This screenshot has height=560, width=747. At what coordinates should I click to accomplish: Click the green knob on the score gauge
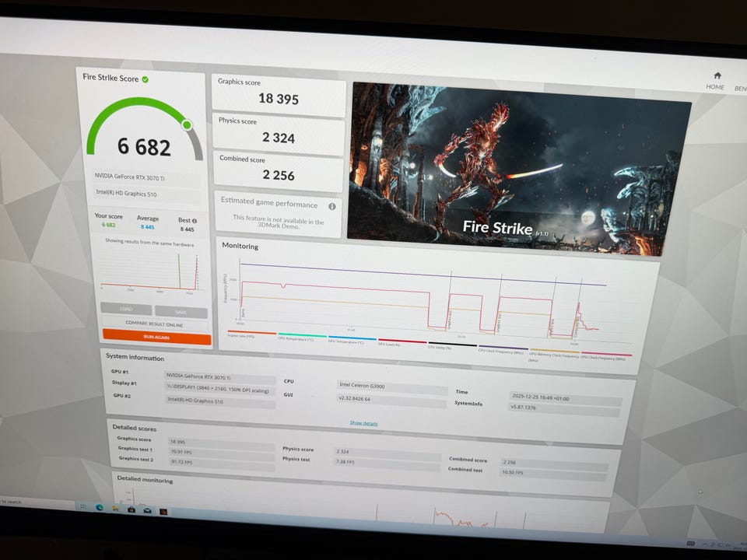(187, 124)
